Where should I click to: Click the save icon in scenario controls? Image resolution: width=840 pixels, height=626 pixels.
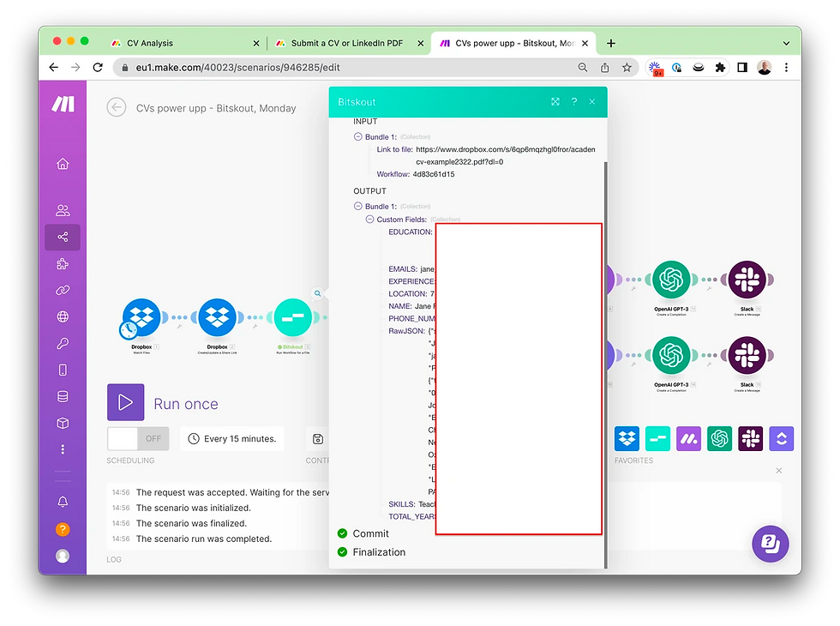coord(318,439)
